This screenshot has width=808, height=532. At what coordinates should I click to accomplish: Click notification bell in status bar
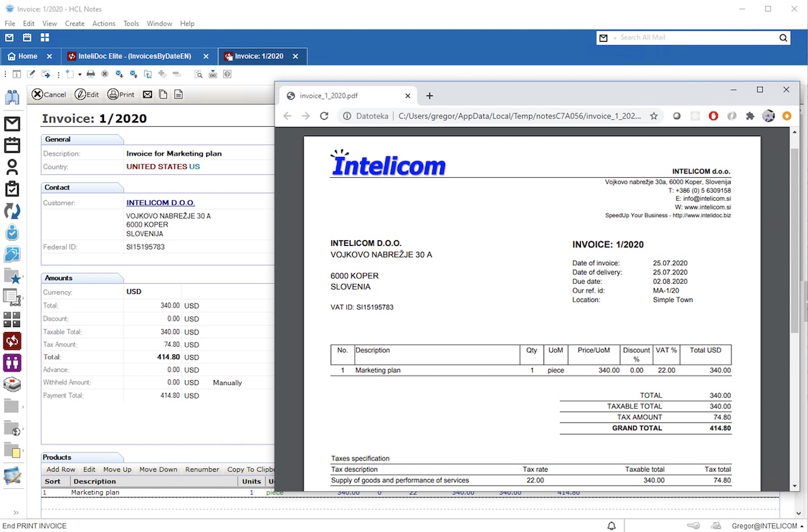point(612,526)
